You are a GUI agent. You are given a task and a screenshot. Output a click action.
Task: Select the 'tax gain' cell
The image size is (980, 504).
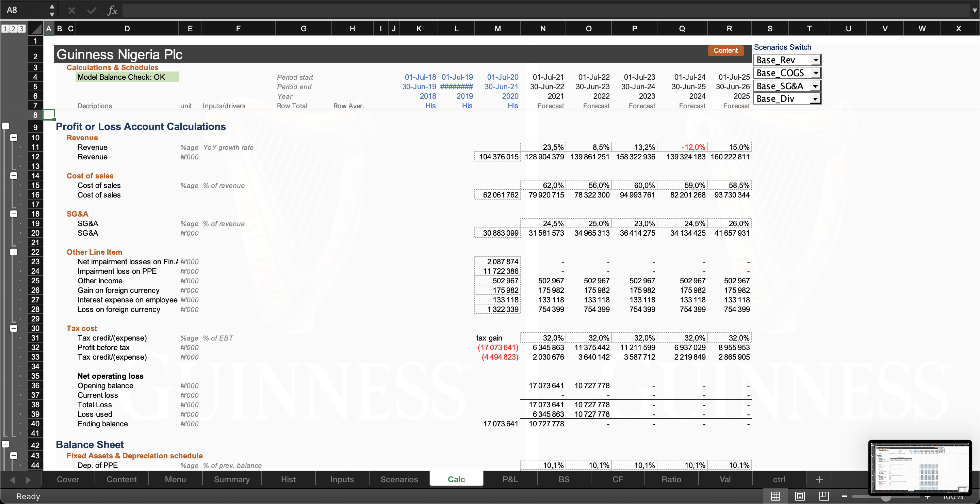click(497, 338)
